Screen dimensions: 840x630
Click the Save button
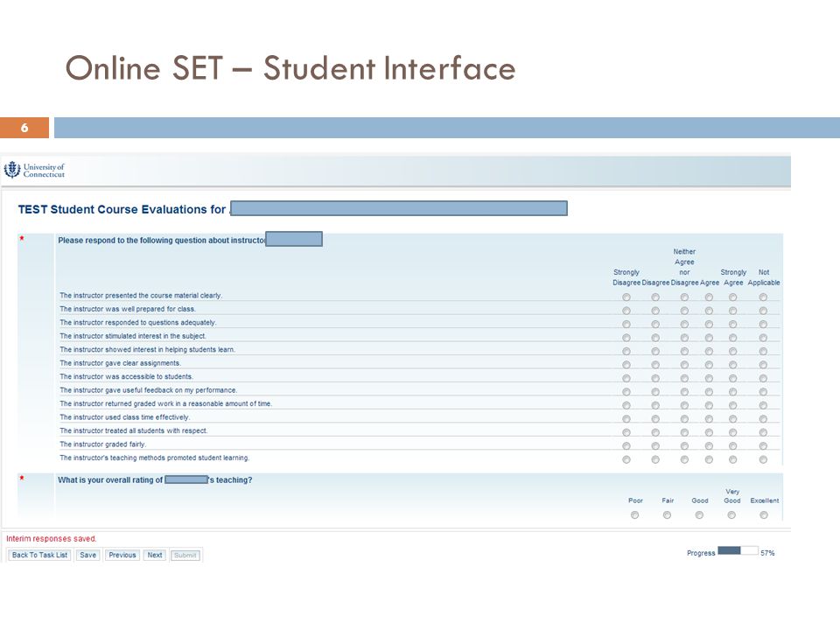[x=87, y=555]
